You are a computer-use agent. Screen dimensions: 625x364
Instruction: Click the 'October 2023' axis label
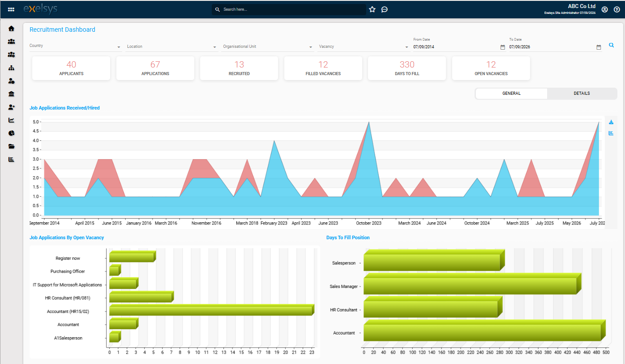point(368,223)
